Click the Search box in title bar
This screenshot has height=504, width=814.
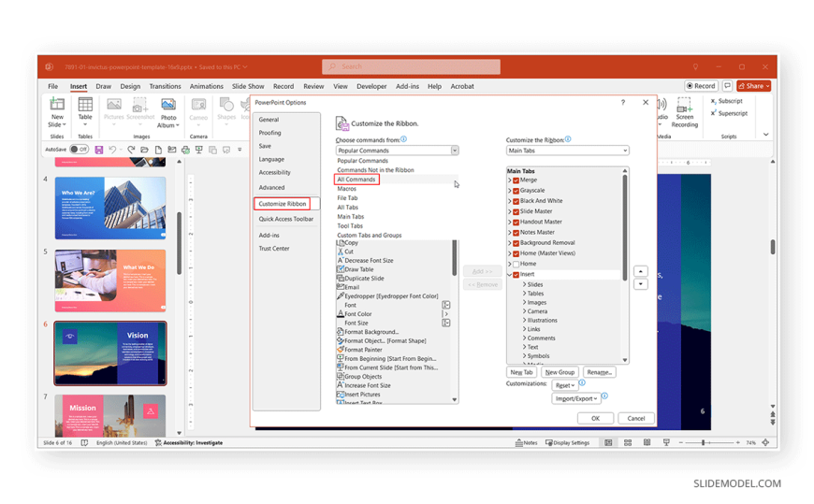411,66
